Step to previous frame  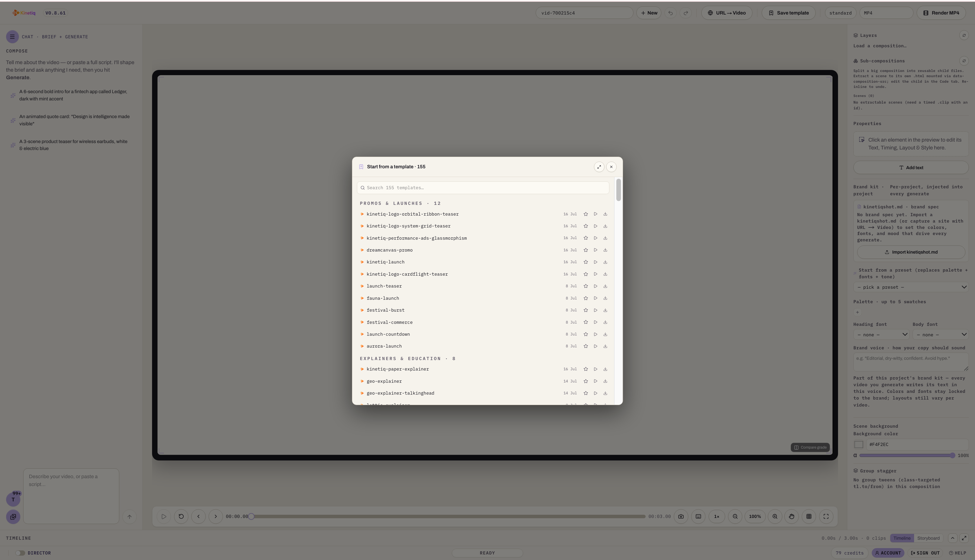tap(198, 516)
